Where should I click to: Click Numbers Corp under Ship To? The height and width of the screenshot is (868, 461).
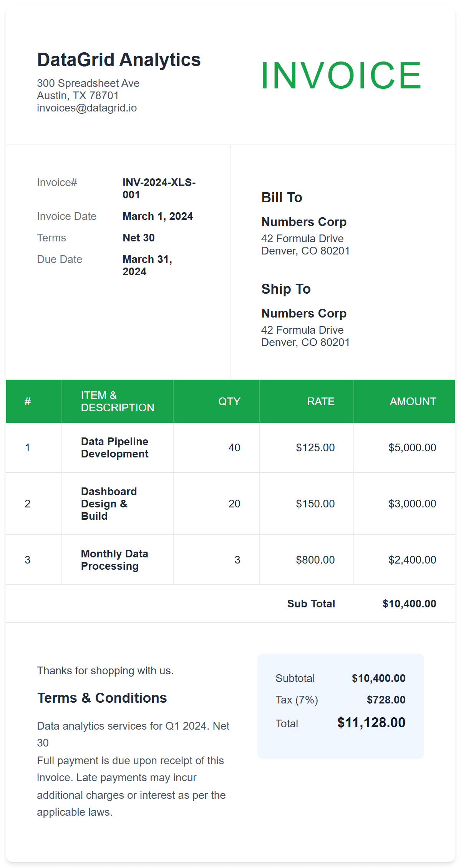point(304,313)
